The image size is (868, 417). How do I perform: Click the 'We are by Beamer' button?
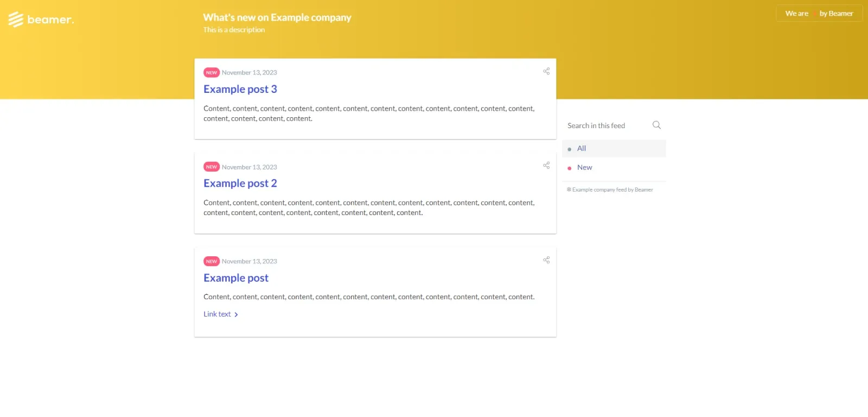coord(819,14)
